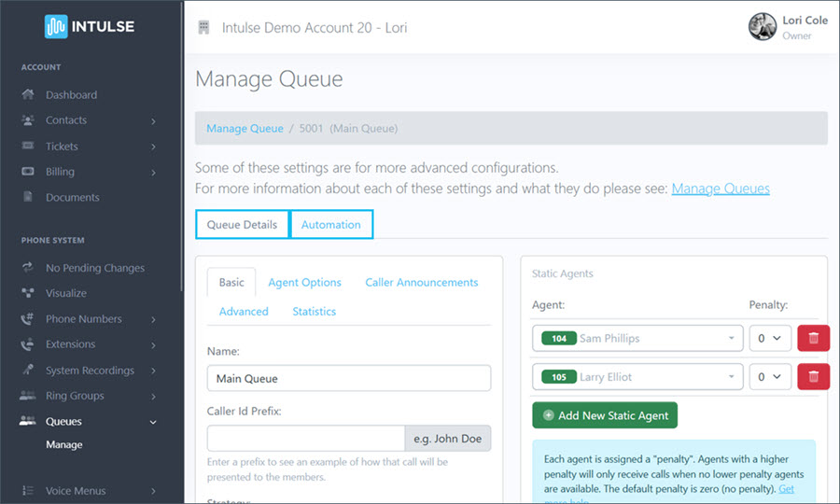Open the Statistics tab

point(315,311)
